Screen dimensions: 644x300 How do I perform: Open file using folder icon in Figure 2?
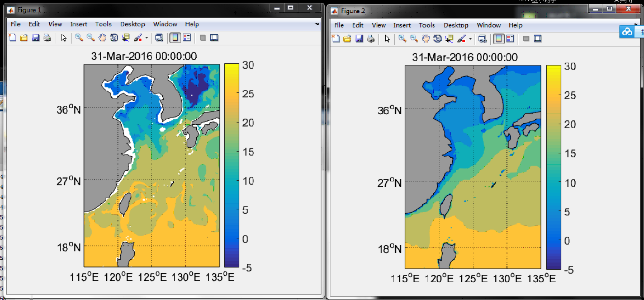(347, 39)
